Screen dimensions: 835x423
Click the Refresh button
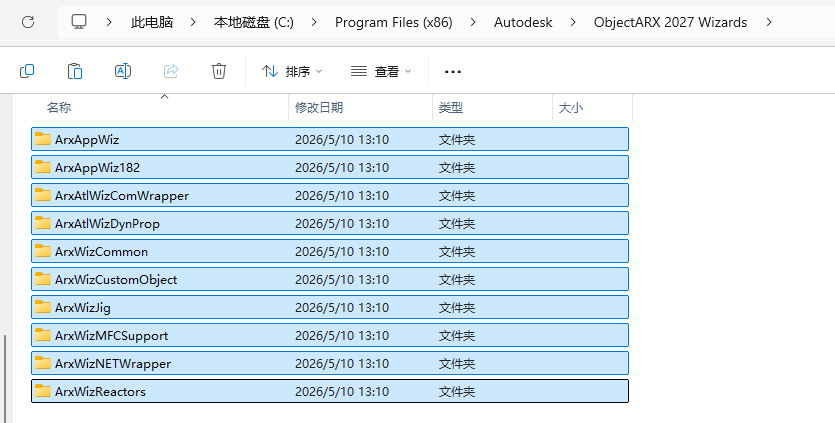pyautogui.click(x=28, y=22)
